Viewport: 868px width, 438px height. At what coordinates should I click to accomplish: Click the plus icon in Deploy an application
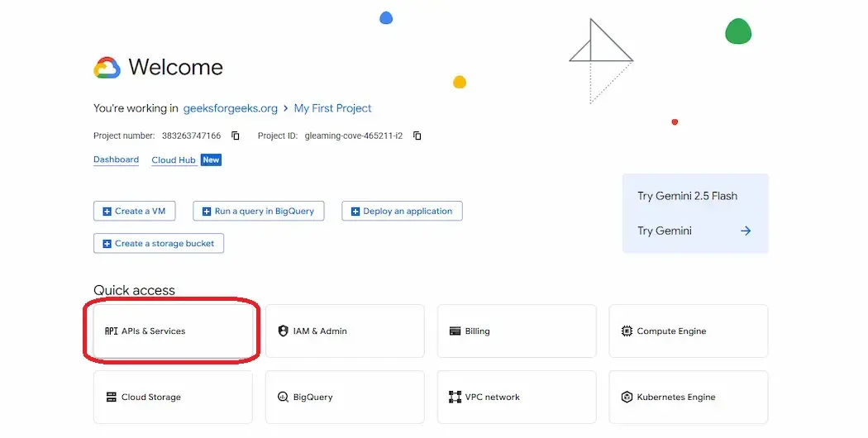click(x=355, y=212)
